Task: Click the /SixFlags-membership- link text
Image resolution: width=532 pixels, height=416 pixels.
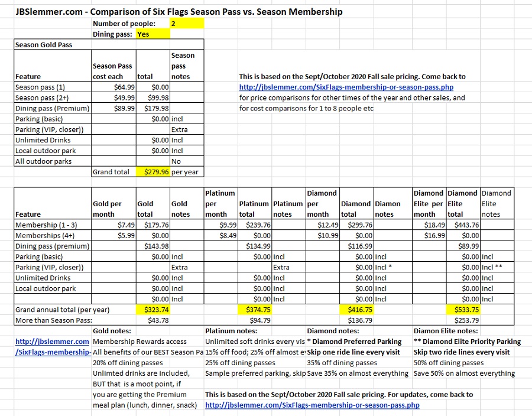Action: [x=53, y=352]
